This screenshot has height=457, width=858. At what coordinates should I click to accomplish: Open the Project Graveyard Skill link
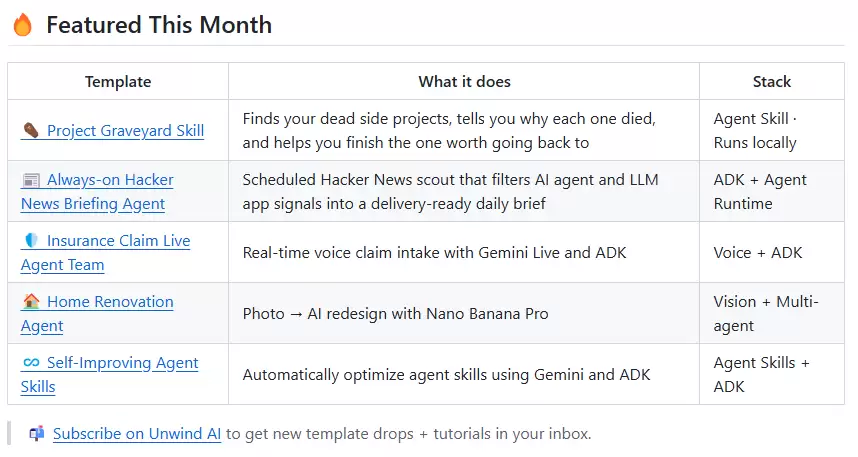[125, 131]
